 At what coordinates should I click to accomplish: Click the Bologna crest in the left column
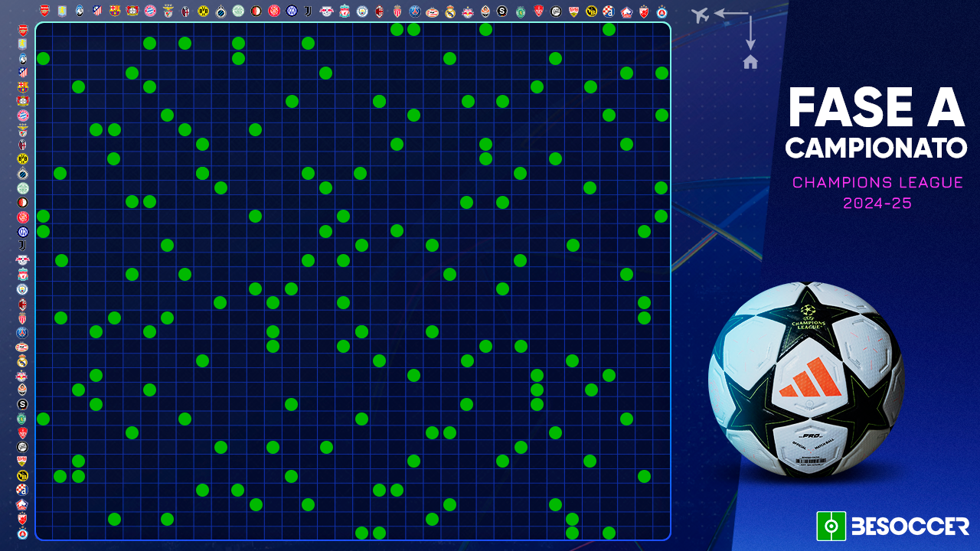tap(22, 145)
